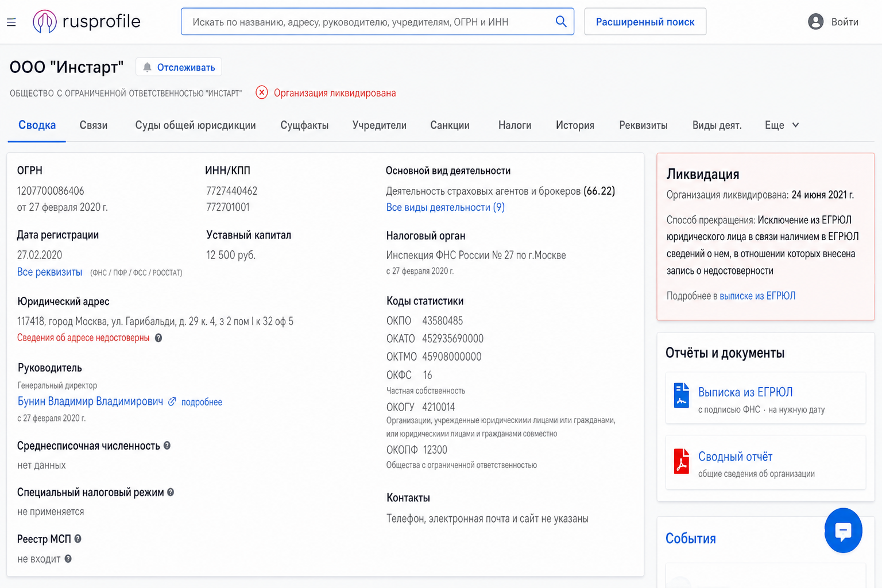
Task: Click the ОКОПФ code 12300
Action: click(x=435, y=450)
